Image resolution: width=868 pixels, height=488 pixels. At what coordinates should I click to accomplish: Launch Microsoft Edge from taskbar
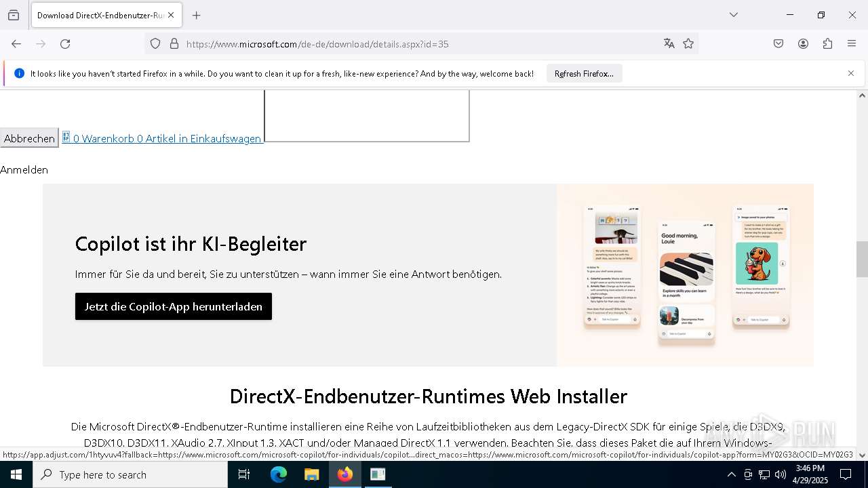(279, 474)
